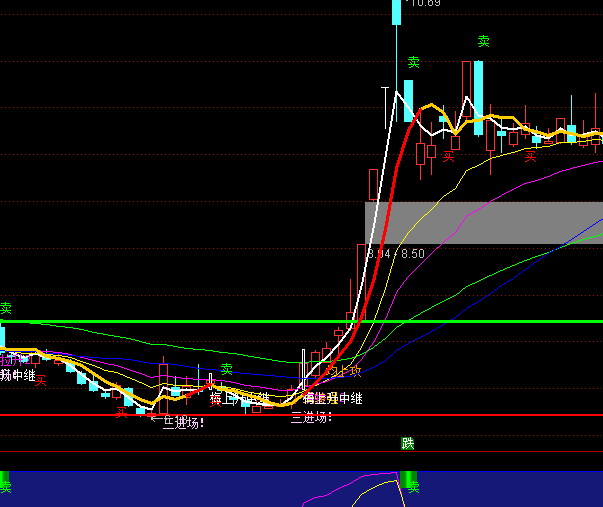Image resolution: width=603 pixels, height=507 pixels.
Task: Click the green 跌 drop signal label
Action: [408, 443]
